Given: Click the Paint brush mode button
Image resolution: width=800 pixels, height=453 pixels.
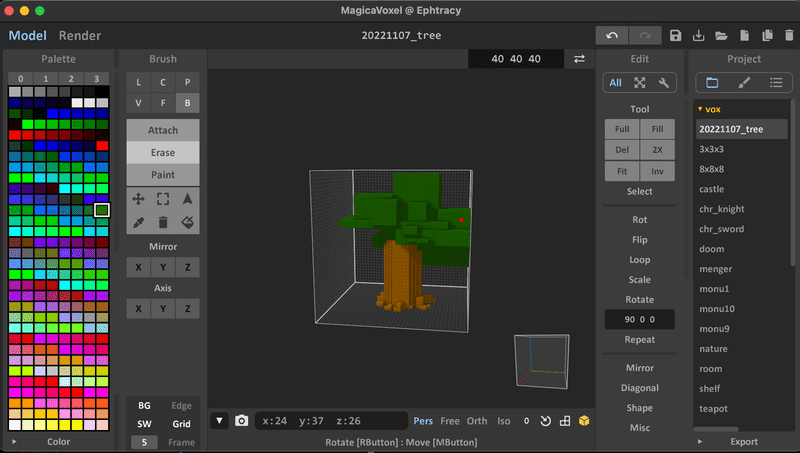Looking at the screenshot, I should tap(163, 174).
